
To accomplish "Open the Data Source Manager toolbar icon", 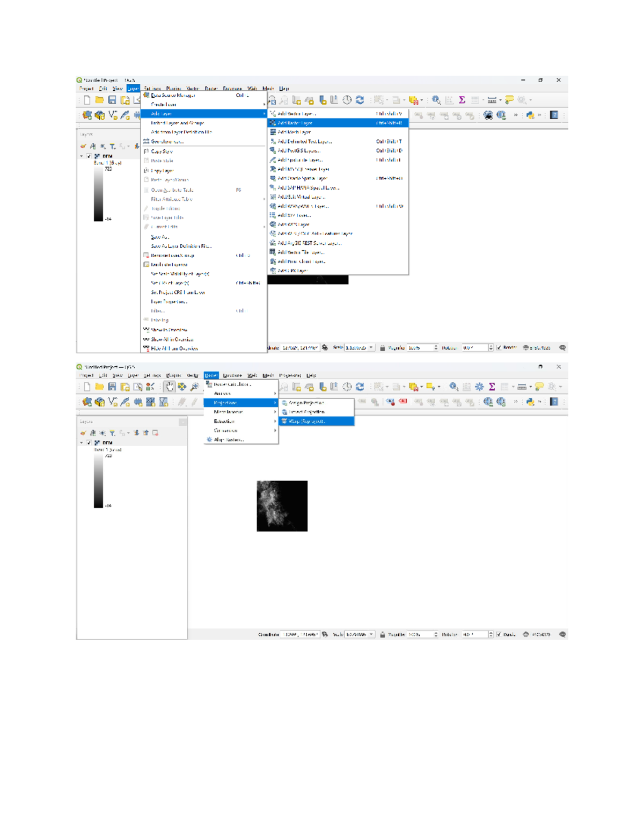I will [x=87, y=402].
